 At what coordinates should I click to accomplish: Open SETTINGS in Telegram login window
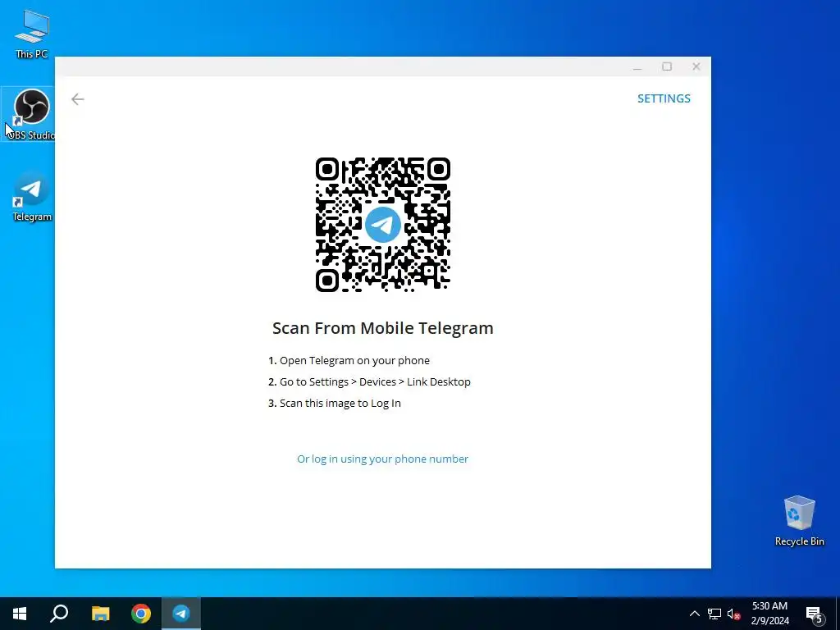(x=664, y=98)
